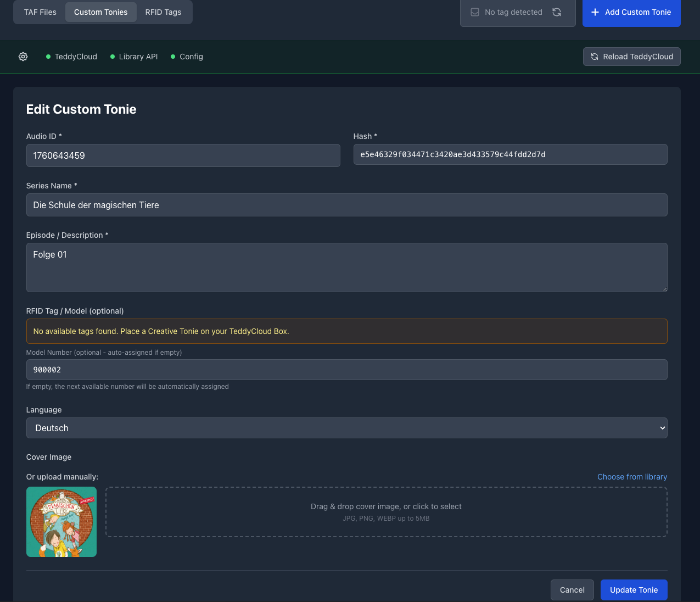Click the Library API status indicator
Viewport: 700px width, 602px height.
pos(134,57)
